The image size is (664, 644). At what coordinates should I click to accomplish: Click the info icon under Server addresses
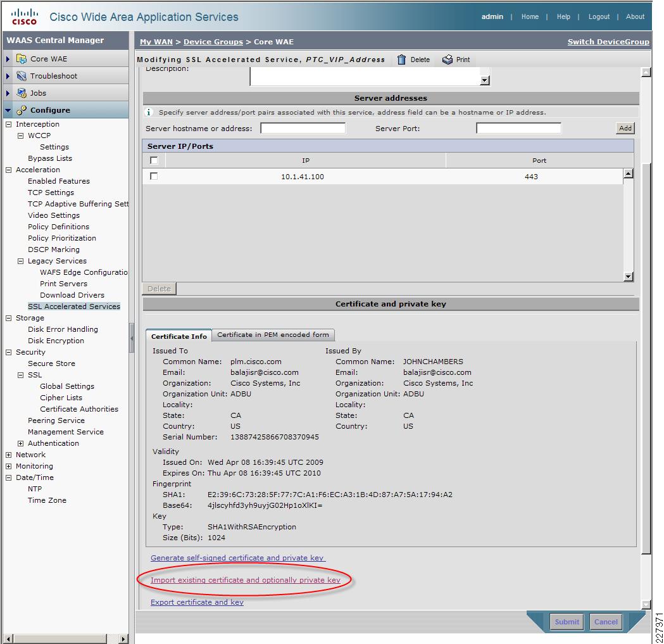pos(149,112)
